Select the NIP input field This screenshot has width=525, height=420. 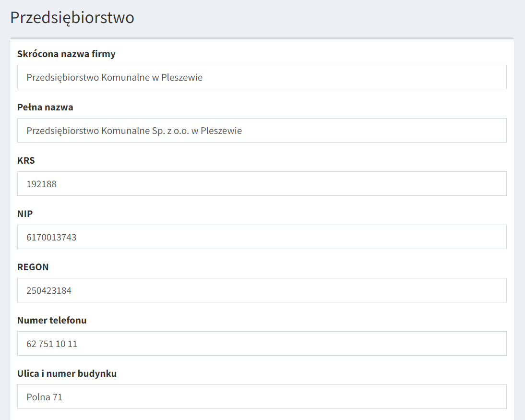click(262, 237)
